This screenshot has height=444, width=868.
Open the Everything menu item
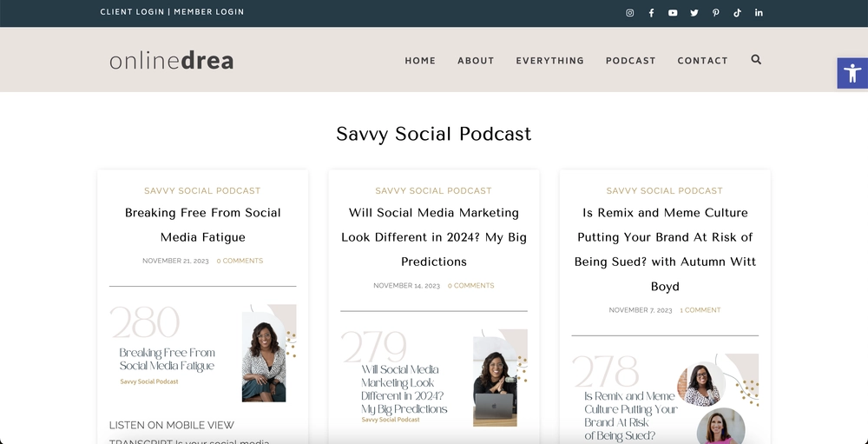pos(549,61)
